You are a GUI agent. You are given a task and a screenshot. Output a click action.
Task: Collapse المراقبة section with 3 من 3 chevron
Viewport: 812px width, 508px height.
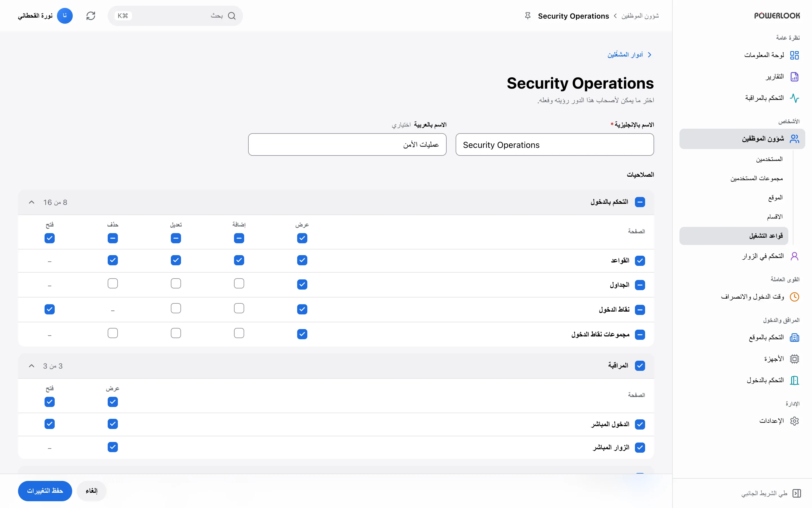point(32,365)
